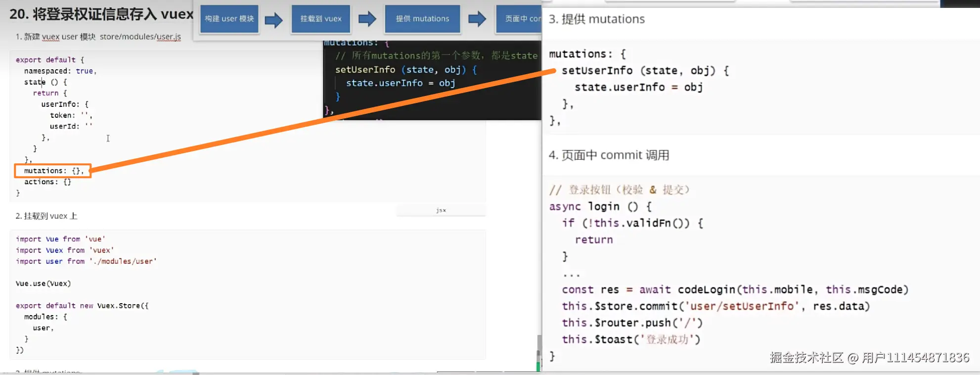Click the code line import user from './modules/user'
Screen dimensions: 980x375
[x=86, y=261]
